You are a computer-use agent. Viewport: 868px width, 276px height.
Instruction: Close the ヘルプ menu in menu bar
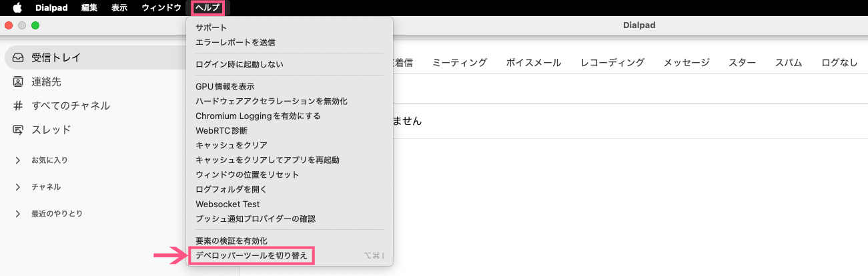point(207,7)
